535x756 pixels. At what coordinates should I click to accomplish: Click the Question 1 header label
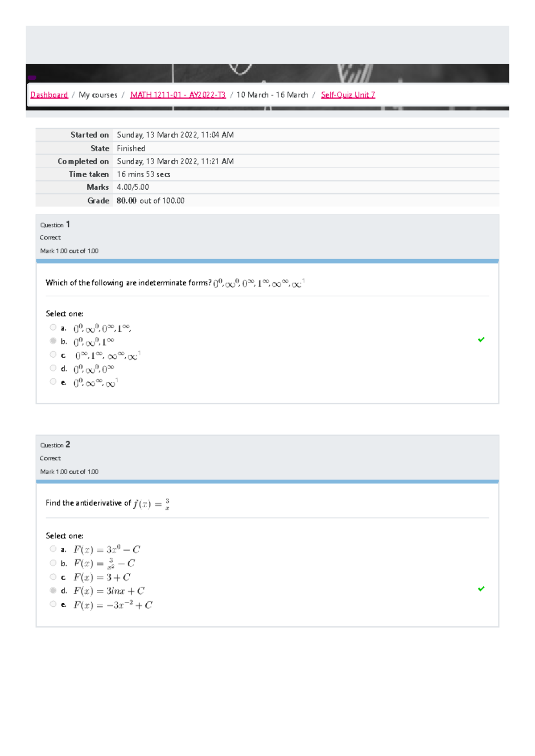[x=55, y=225]
